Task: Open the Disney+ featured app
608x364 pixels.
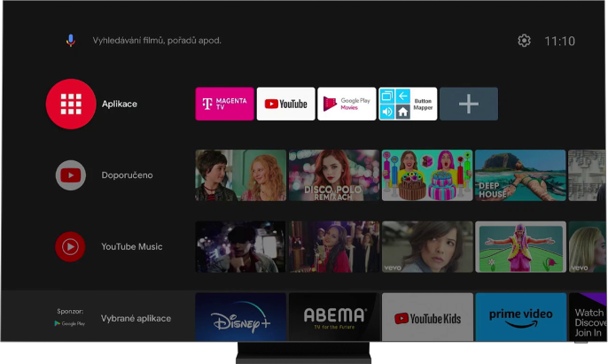Action: (241, 317)
